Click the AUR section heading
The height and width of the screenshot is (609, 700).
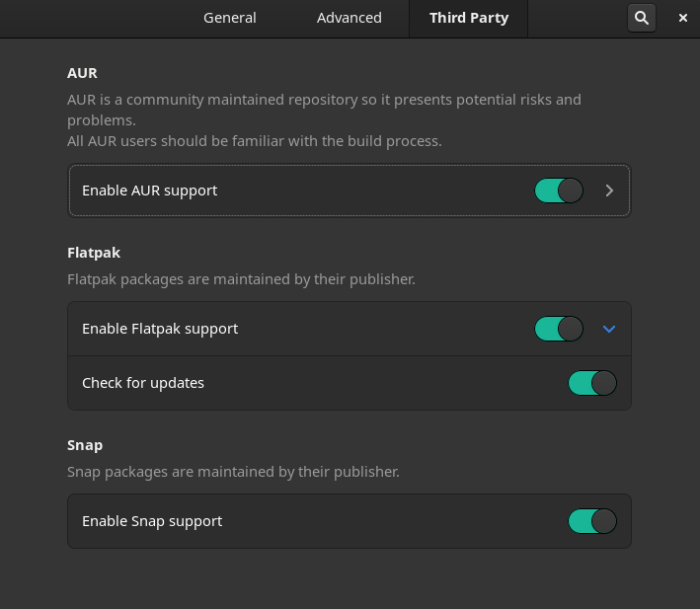click(83, 73)
